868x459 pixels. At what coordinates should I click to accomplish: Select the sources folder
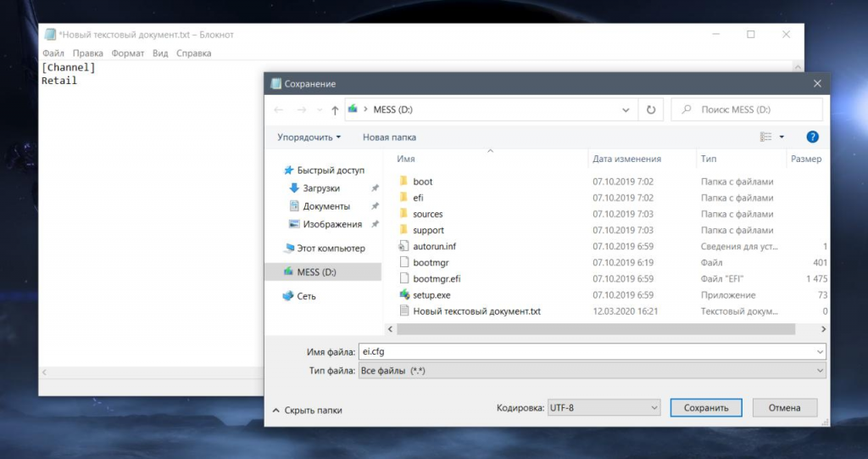coord(427,214)
